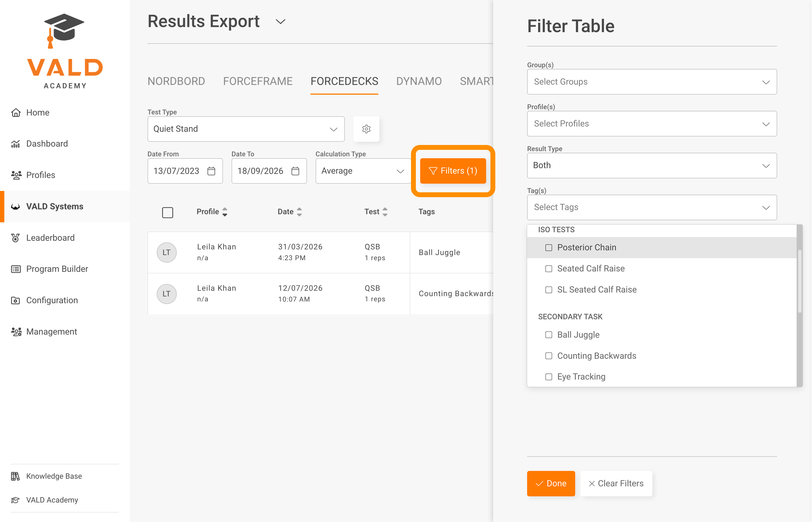
Task: Toggle the select-all rows checkbox
Action: pos(168,213)
